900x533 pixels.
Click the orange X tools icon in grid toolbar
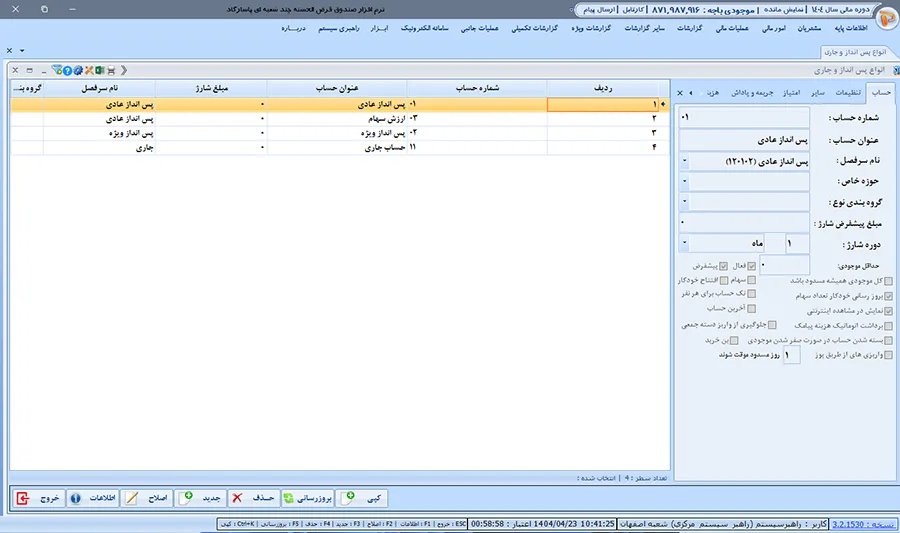89,71
